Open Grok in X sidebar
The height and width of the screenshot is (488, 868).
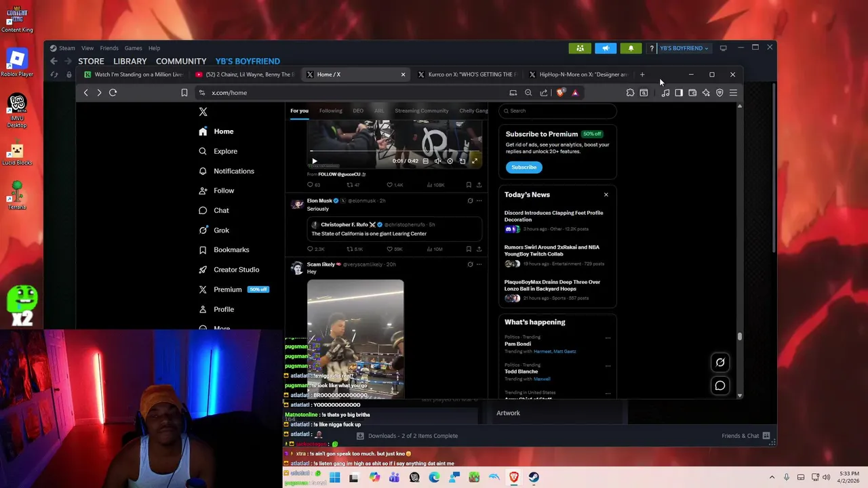[x=214, y=230]
